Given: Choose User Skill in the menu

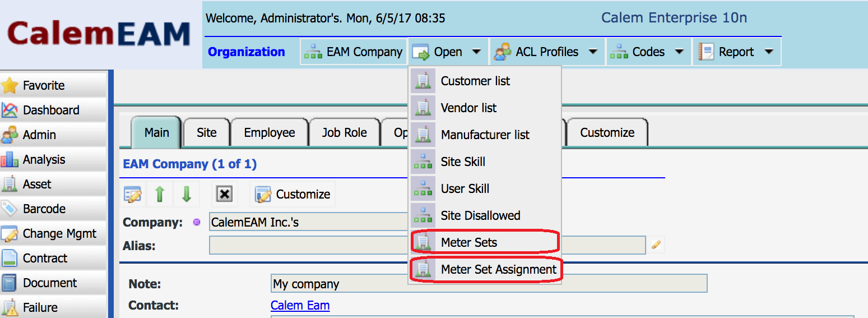Looking at the screenshot, I should [x=485, y=188].
